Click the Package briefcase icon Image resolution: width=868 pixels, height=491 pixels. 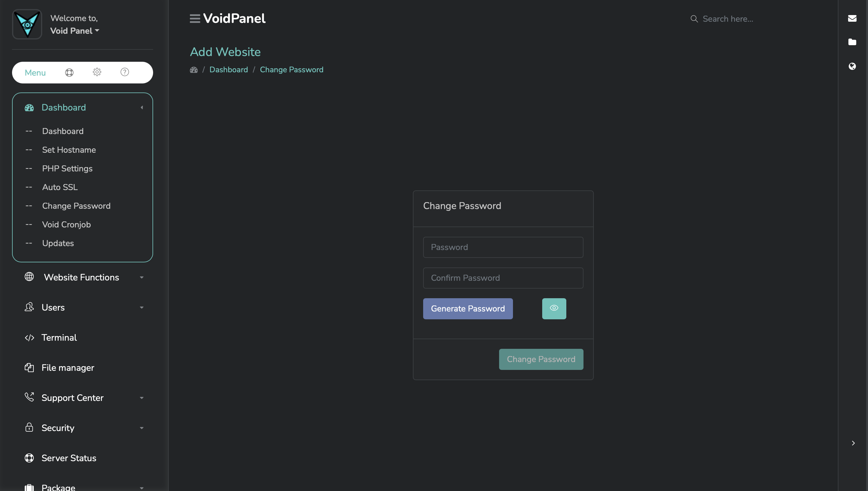29,487
